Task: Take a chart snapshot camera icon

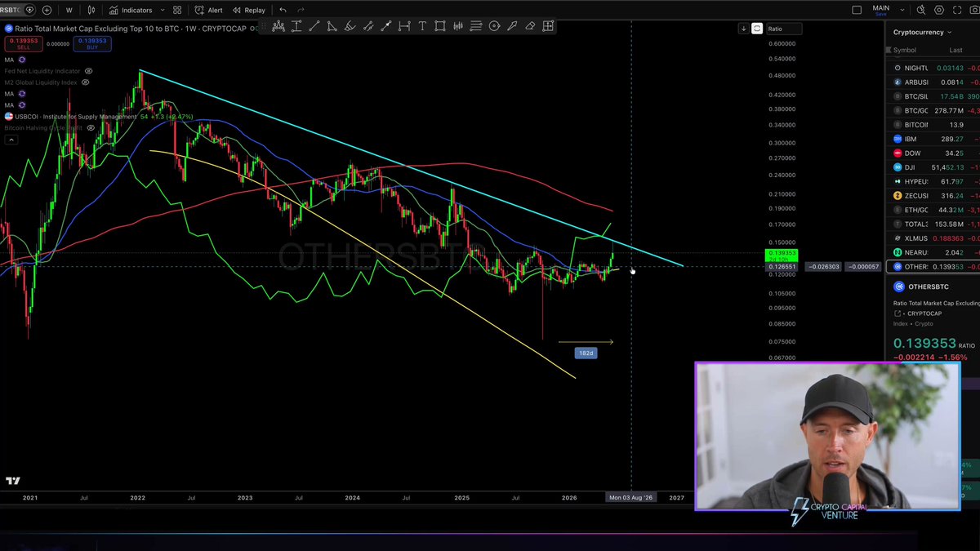Action: pos(974,10)
